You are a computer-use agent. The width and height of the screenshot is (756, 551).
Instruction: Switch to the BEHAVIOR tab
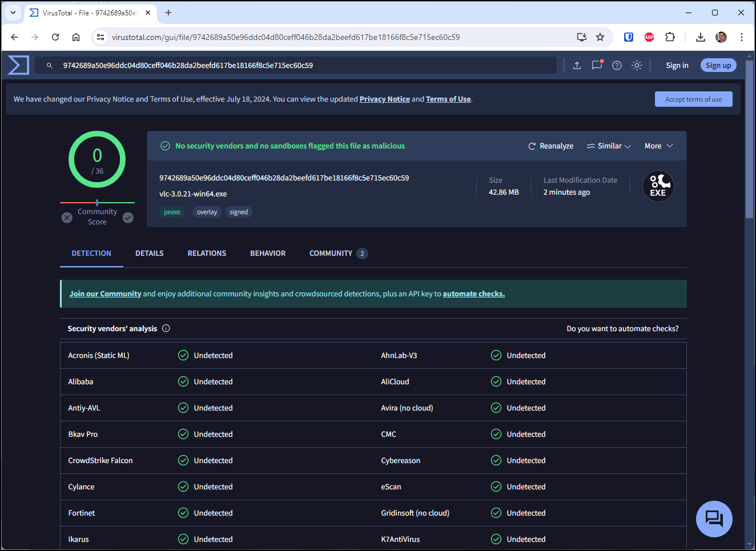[x=268, y=254]
